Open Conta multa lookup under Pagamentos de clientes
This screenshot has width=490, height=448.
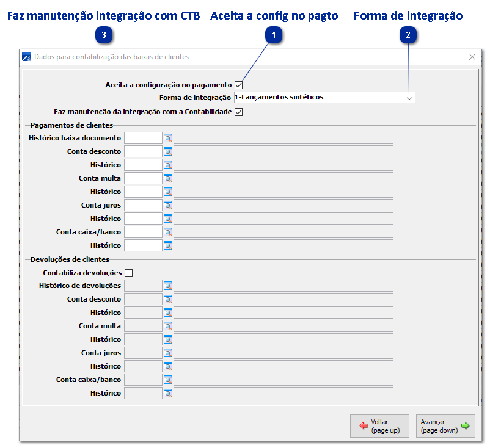point(169,178)
